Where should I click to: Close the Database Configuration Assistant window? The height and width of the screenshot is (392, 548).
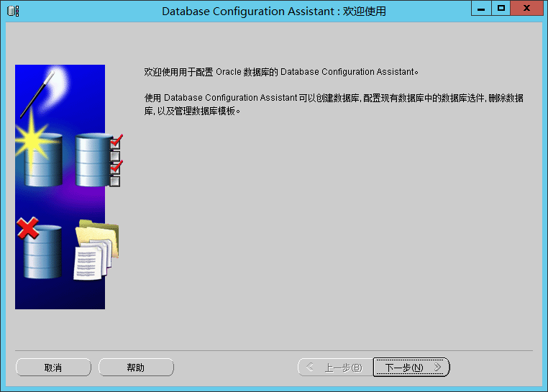tap(527, 8)
